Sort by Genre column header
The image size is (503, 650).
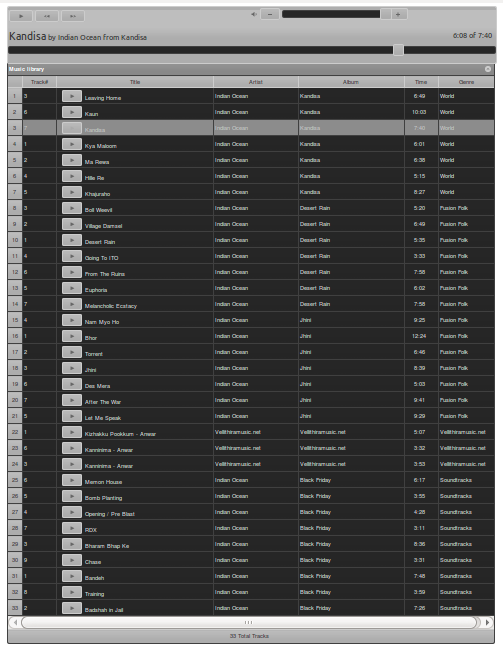coord(466,82)
